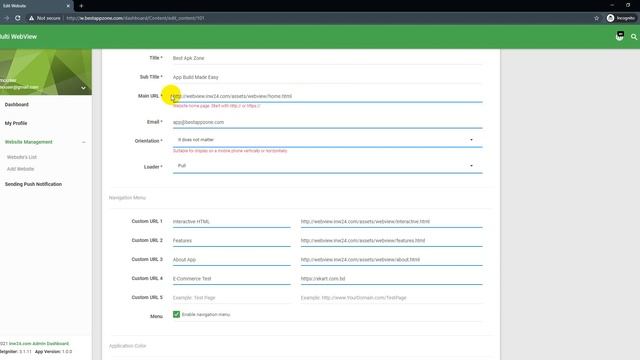Open the new tab plus button
640x360 pixels.
81,6
